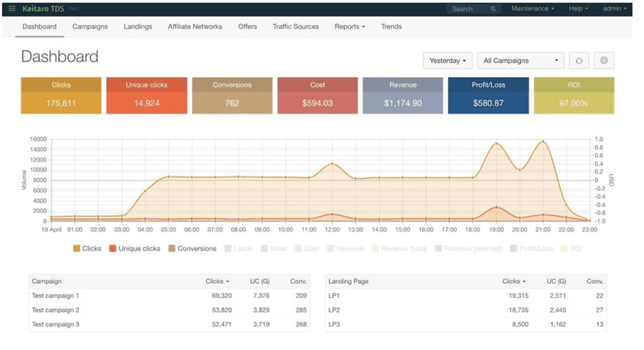This screenshot has height=350, width=644.
Task: Switch to the Campaigns tab
Action: click(x=90, y=26)
